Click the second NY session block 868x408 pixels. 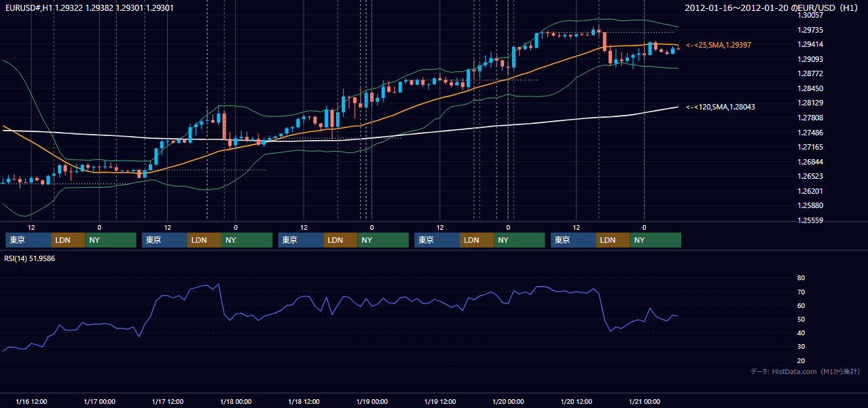247,240
